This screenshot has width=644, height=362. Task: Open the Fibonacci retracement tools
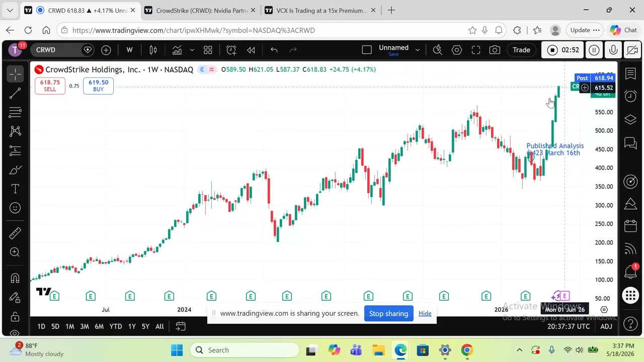click(x=15, y=112)
